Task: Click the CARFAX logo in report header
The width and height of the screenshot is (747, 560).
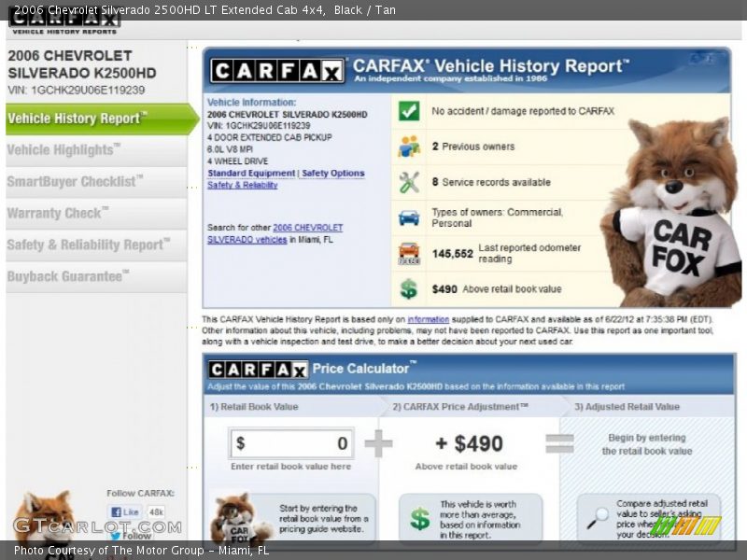Action: click(277, 71)
